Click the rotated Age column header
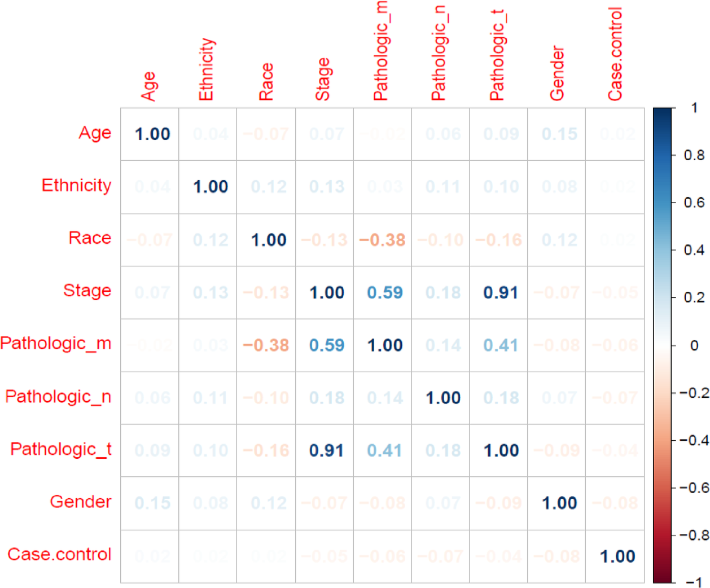This screenshot has width=710, height=588. click(x=148, y=86)
